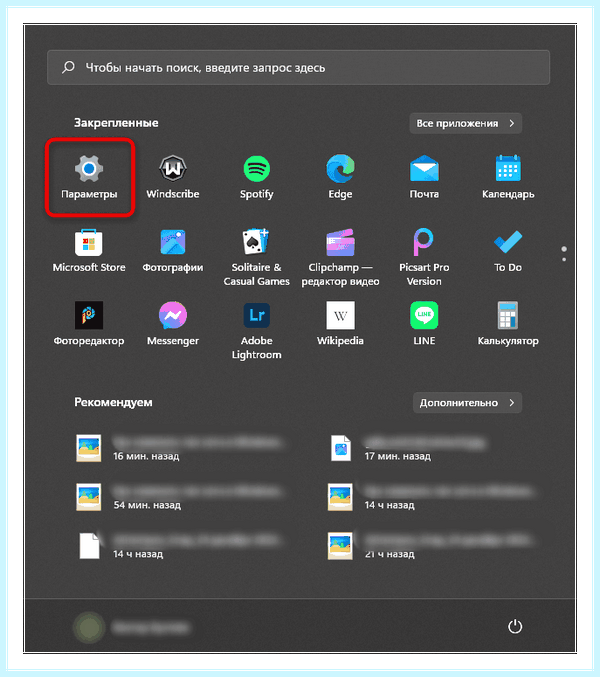Open Spotify pinned app
Screen dimensions: 600x677
point(256,177)
